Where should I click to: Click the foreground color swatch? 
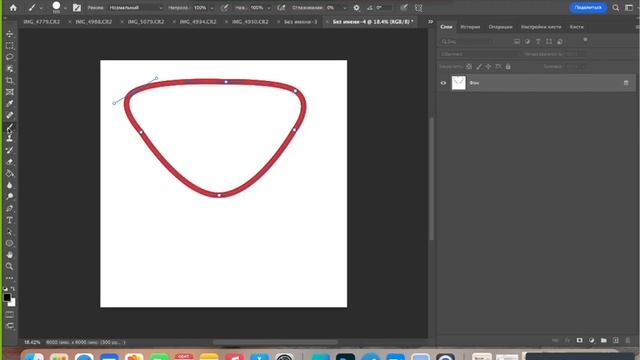click(7, 298)
